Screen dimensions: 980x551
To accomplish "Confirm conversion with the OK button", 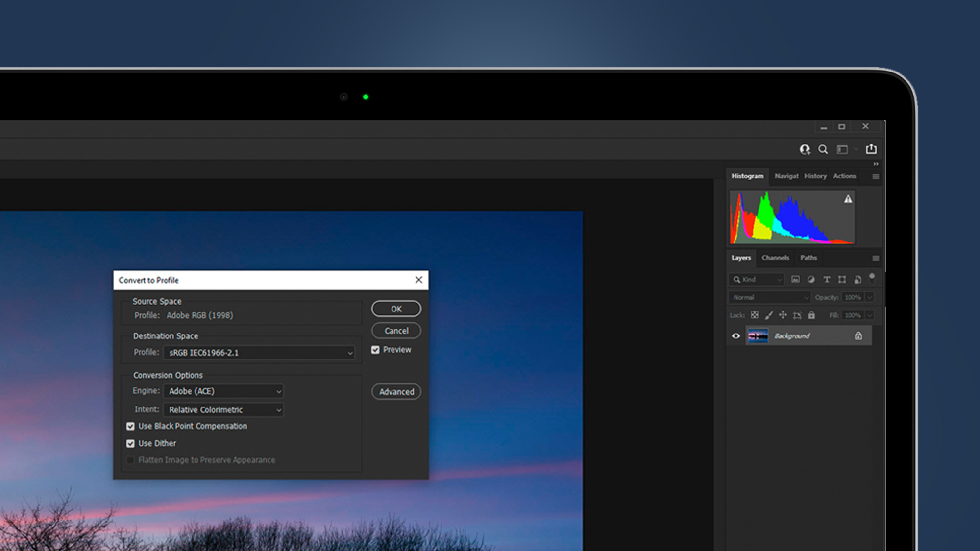I will tap(396, 309).
